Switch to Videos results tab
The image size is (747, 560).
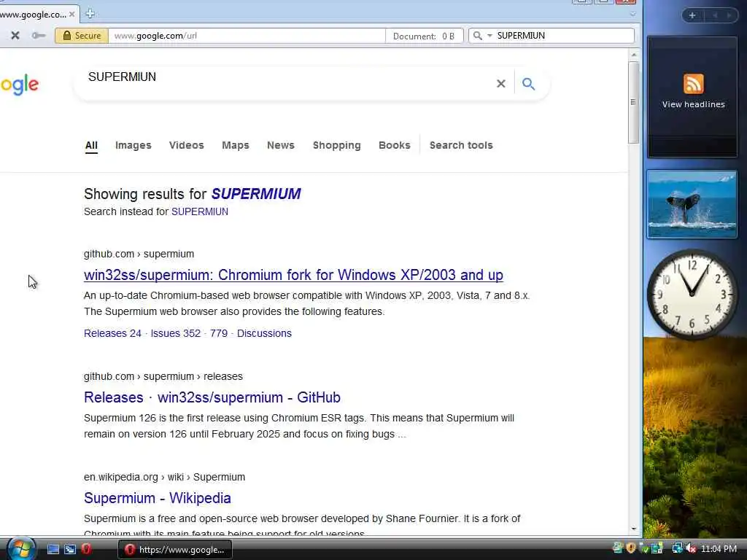[186, 145]
